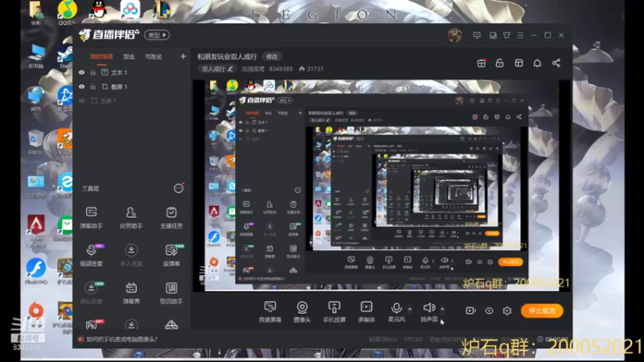Show the hidden 全屏 1 layer
644x362 pixels.
point(82,101)
